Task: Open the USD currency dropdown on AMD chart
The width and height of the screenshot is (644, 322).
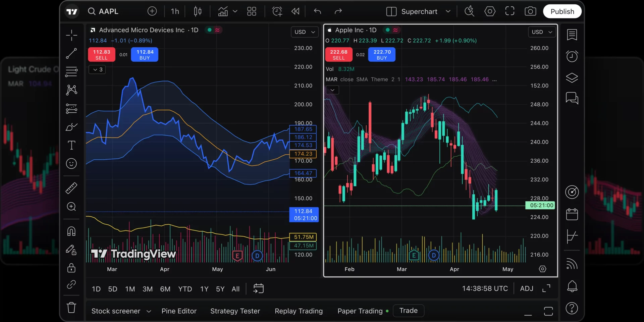Action: click(304, 32)
